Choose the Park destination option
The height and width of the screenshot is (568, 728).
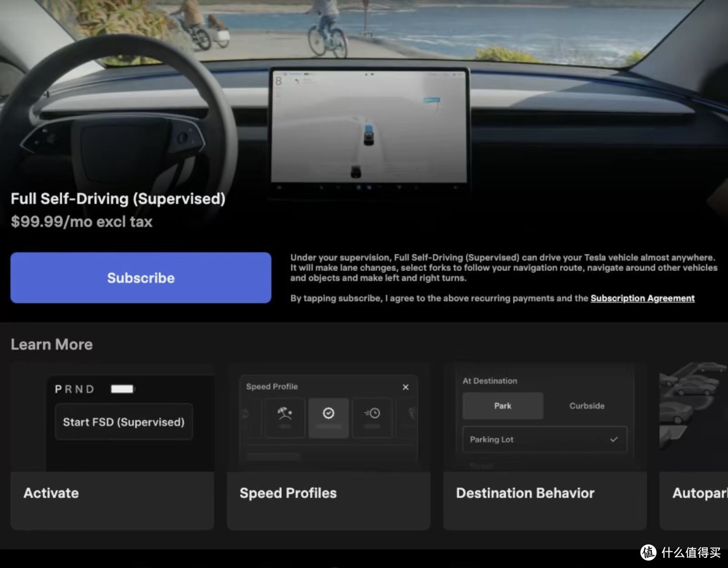pos(503,406)
